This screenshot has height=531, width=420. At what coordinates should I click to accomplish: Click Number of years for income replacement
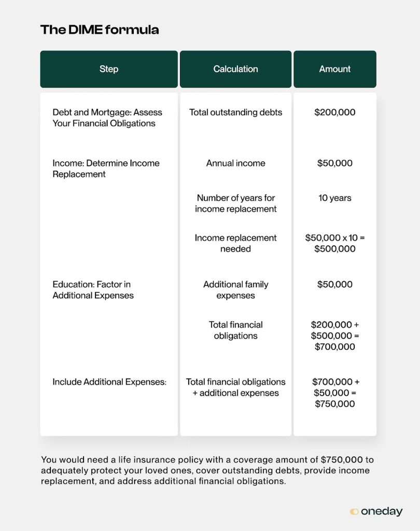235,203
